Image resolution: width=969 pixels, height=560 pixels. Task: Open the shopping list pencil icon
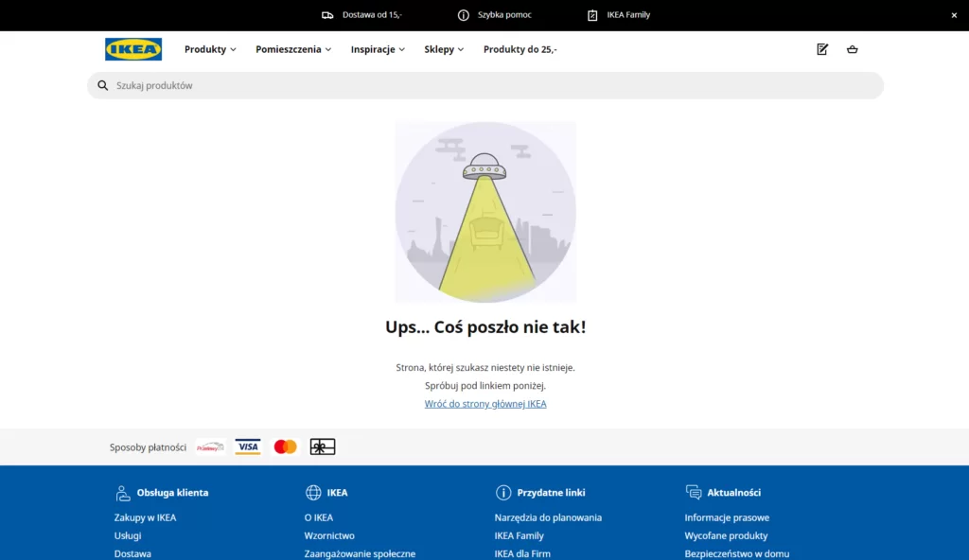(822, 49)
